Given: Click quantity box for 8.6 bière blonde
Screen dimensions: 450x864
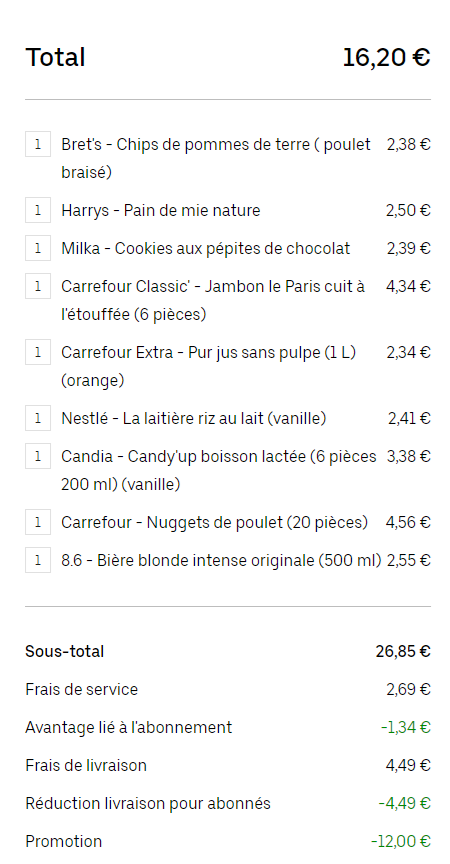Looking at the screenshot, I should (38, 560).
